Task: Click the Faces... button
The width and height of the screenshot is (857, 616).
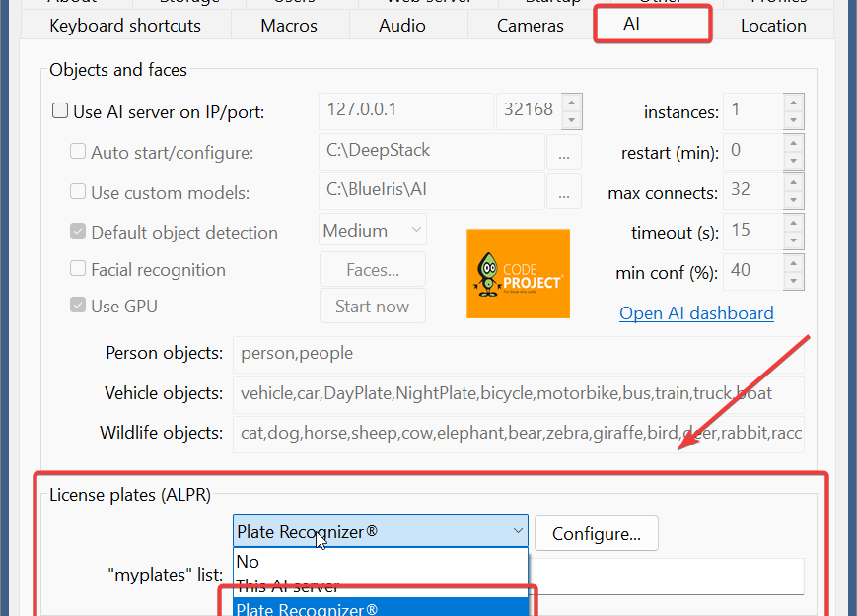Action: (x=373, y=269)
